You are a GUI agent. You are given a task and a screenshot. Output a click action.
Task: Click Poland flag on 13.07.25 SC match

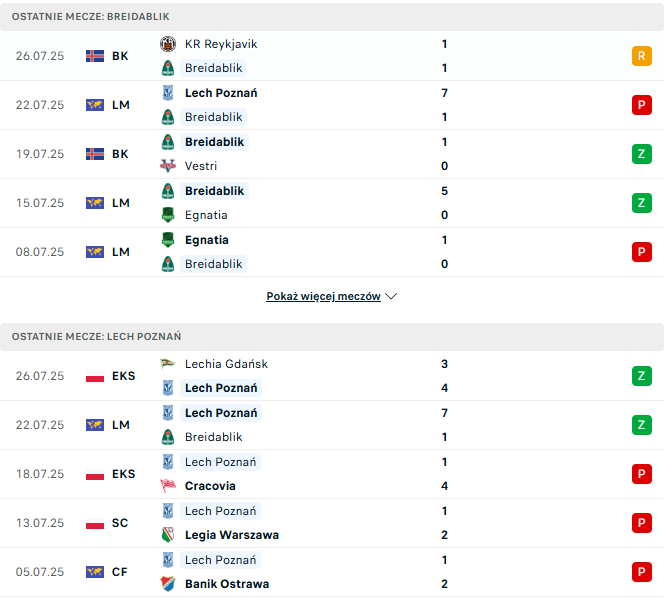click(x=95, y=523)
